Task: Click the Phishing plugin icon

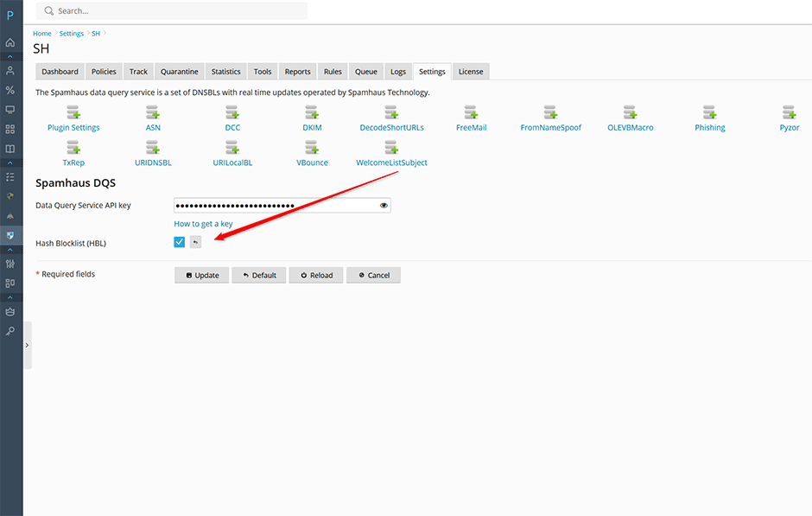Action: (710, 112)
